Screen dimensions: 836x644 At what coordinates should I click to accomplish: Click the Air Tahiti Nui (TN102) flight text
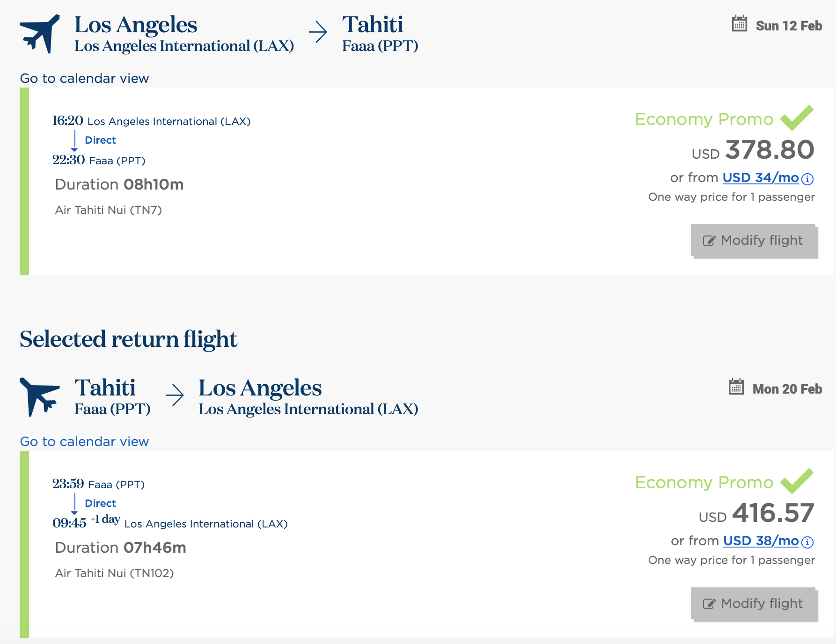(x=114, y=573)
